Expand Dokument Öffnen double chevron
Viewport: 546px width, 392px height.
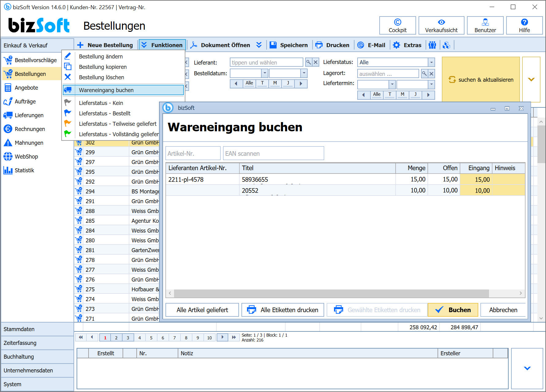[x=259, y=45]
